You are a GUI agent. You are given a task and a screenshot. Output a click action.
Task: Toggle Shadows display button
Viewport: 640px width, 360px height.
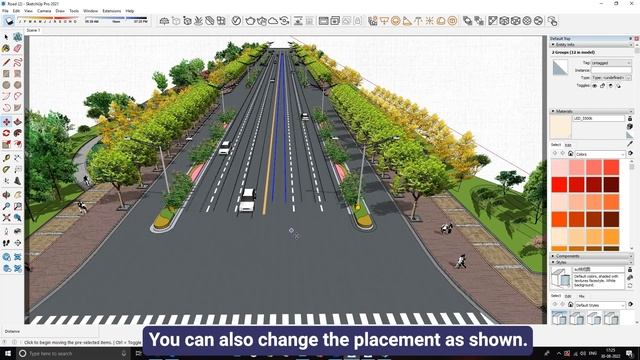click(x=8, y=21)
